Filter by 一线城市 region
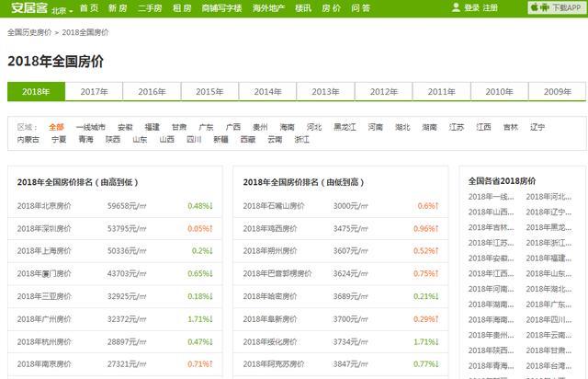The height and width of the screenshot is (379, 588). pos(91,127)
